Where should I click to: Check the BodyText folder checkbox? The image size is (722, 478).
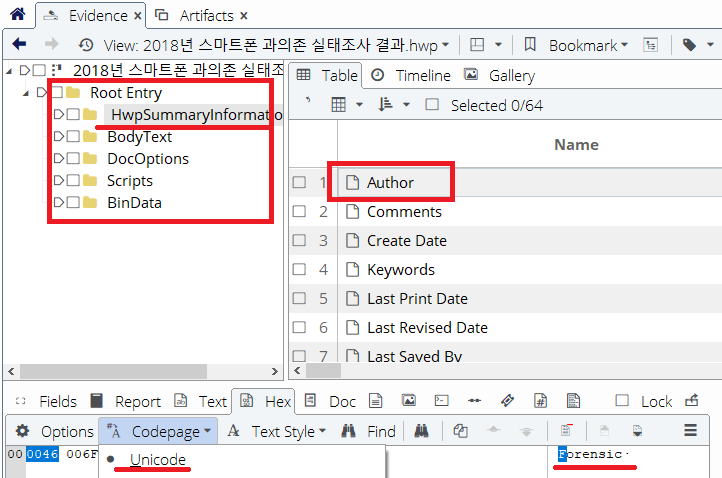73,137
